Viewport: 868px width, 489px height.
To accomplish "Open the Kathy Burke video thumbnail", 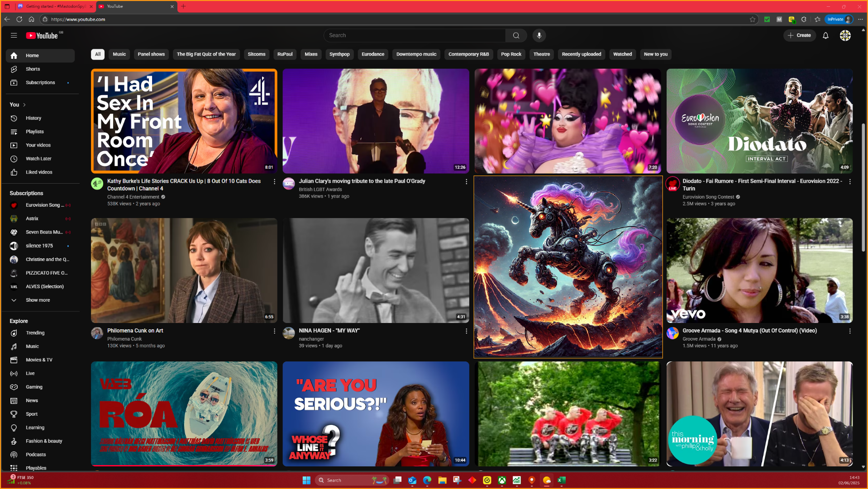I will click(x=184, y=121).
